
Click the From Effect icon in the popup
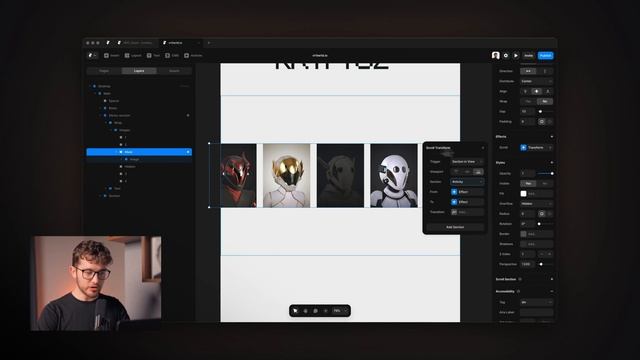[x=454, y=192]
